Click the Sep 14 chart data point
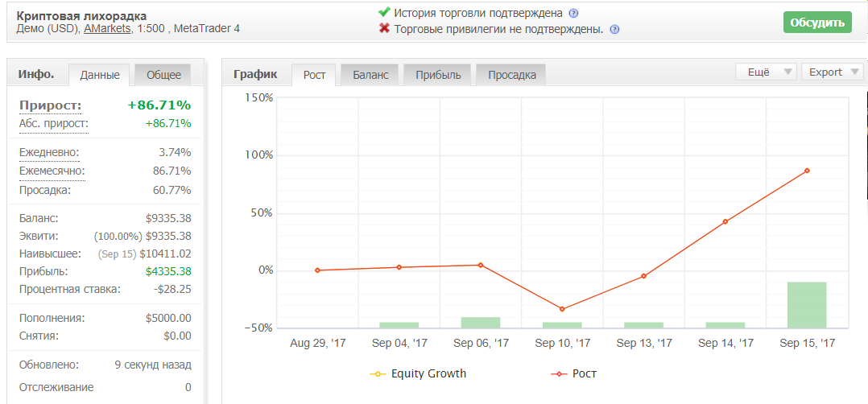Viewport: 868px width, 404px height. click(x=725, y=221)
